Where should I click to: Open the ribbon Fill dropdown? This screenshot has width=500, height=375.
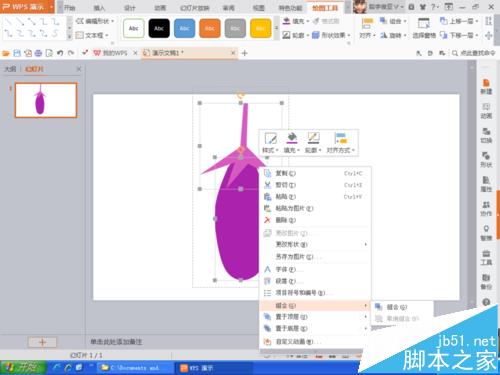296,21
